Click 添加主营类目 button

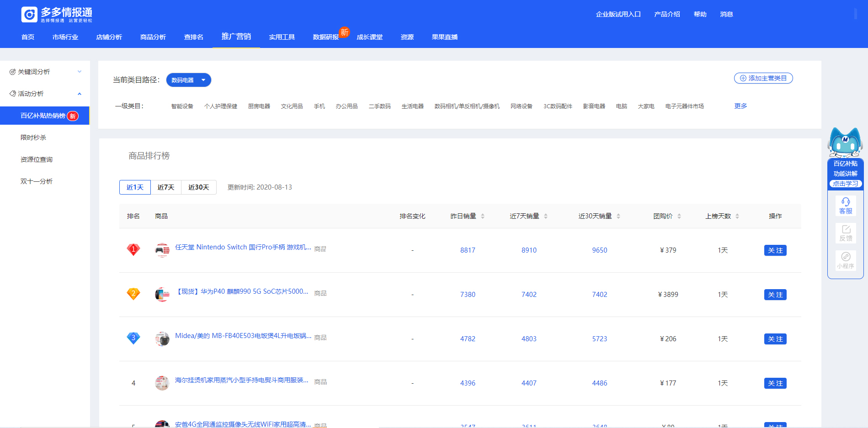pos(763,78)
